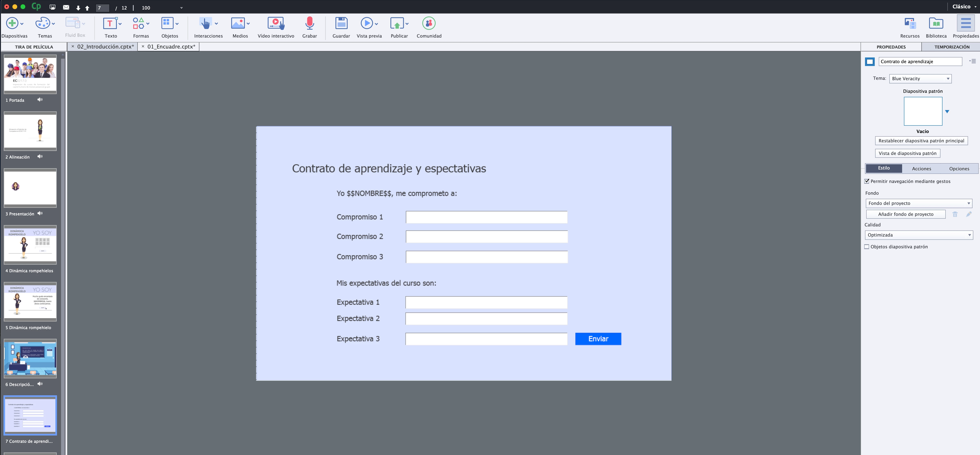The width and height of the screenshot is (980, 455).
Task: Click the blue Enviar button
Action: [598, 339]
